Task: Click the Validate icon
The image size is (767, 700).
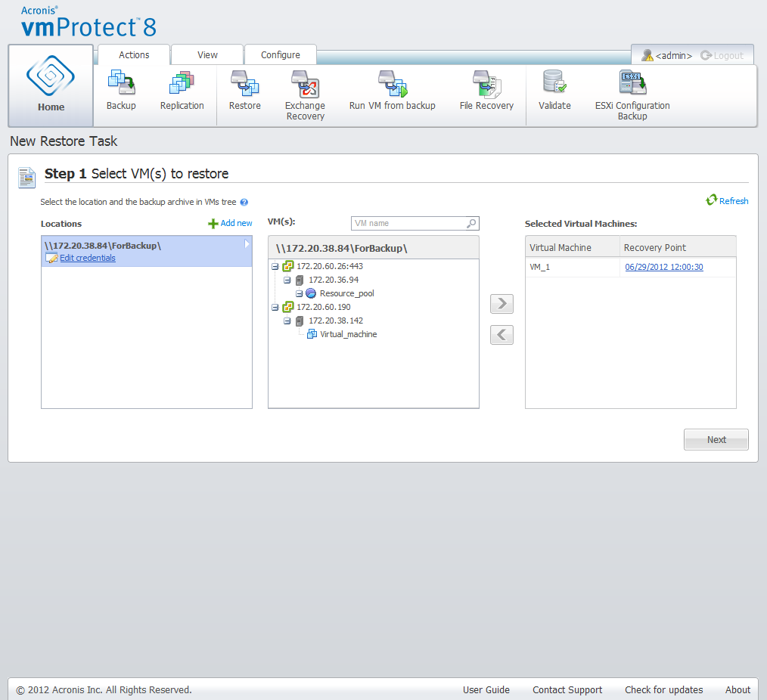Action: coord(554,82)
